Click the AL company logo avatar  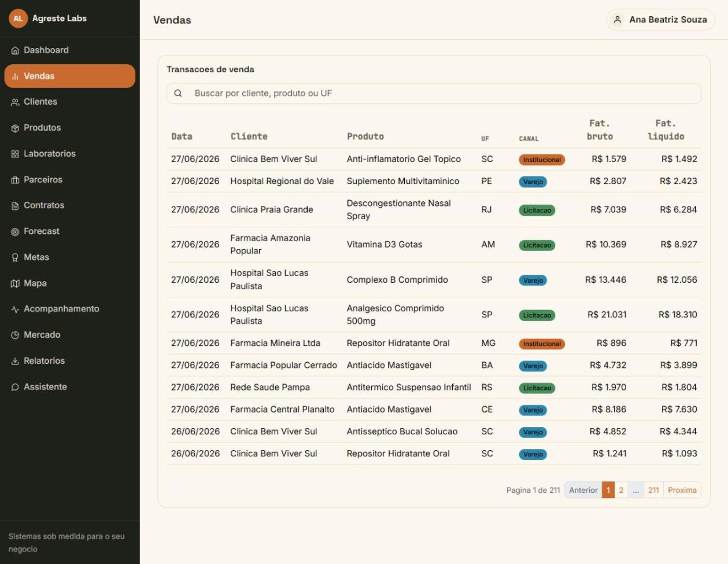click(x=18, y=19)
